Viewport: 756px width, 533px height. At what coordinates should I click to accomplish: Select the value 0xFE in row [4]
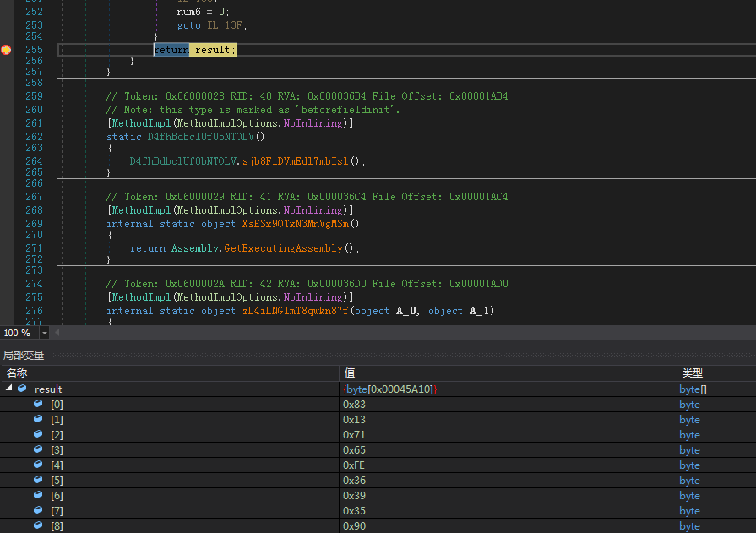tap(354, 465)
